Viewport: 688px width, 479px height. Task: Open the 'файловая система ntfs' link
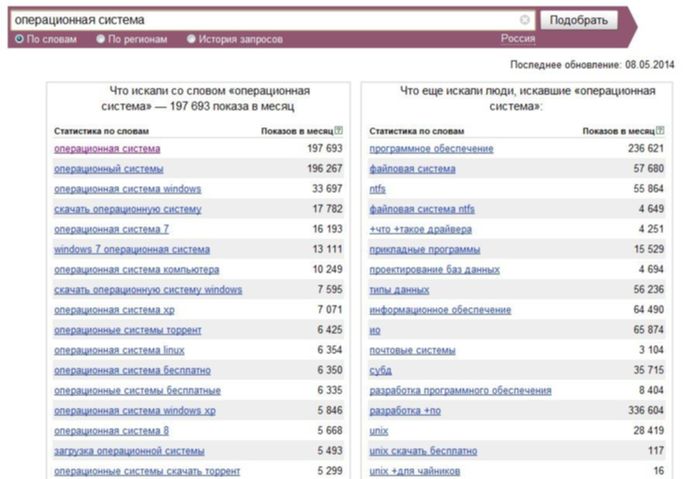point(422,209)
